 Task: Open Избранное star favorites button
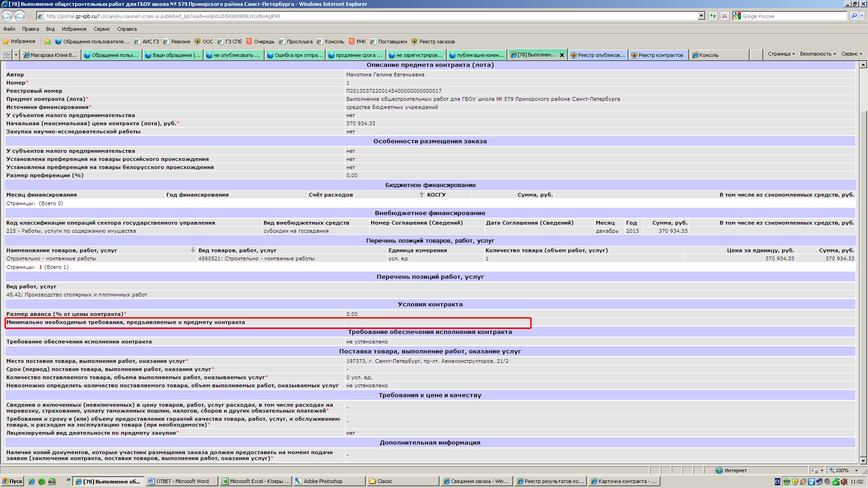[x=19, y=41]
